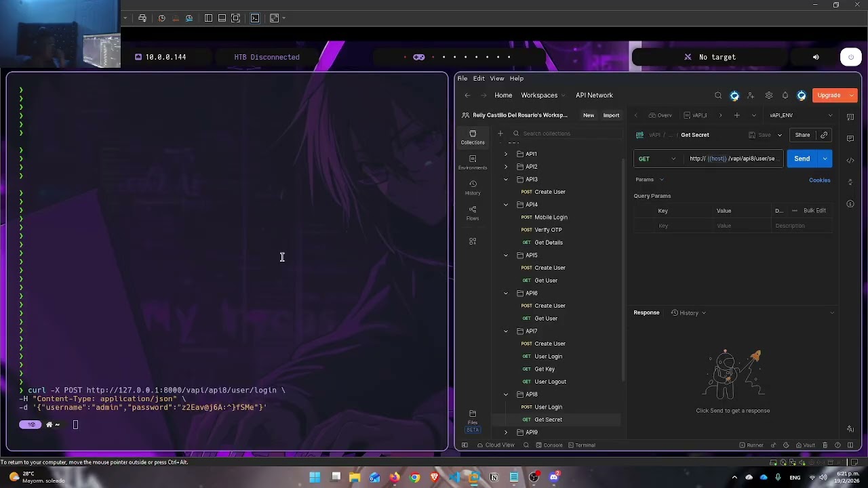This screenshot has width=868, height=488.
Task: Go to the API Network tab
Action: click(594, 96)
